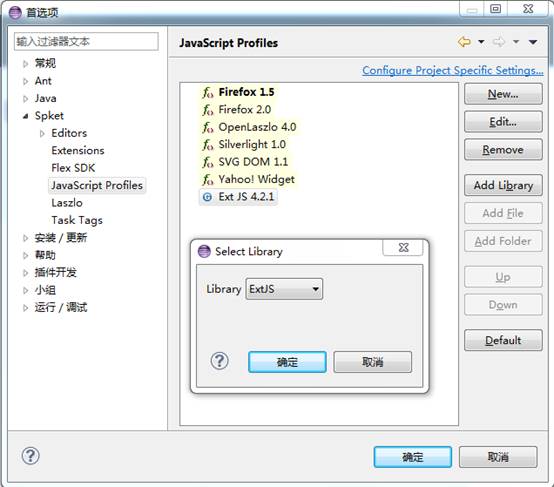Click the SVG DOM 1.1 profile icon
This screenshot has height=487, width=554.
point(208,162)
